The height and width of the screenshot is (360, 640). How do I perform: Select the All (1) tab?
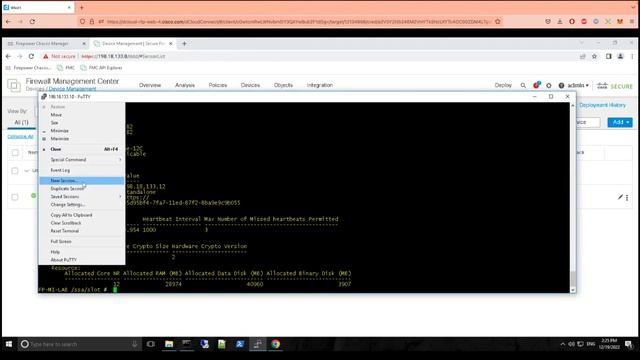pyautogui.click(x=21, y=122)
